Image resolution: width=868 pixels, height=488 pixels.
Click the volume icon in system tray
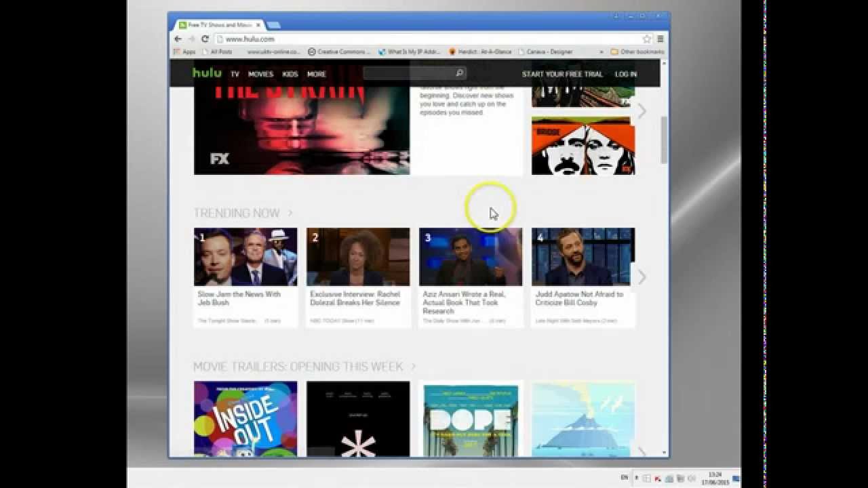692,479
